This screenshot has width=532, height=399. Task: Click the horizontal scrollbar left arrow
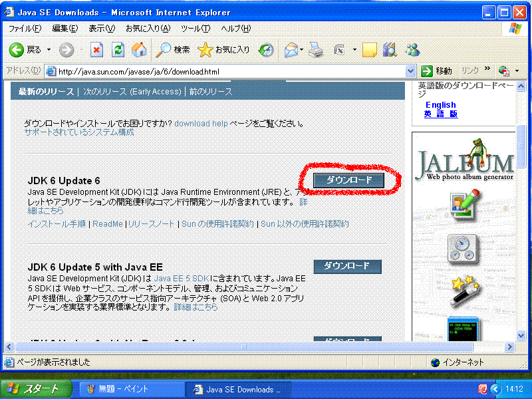pyautogui.click(x=9, y=346)
